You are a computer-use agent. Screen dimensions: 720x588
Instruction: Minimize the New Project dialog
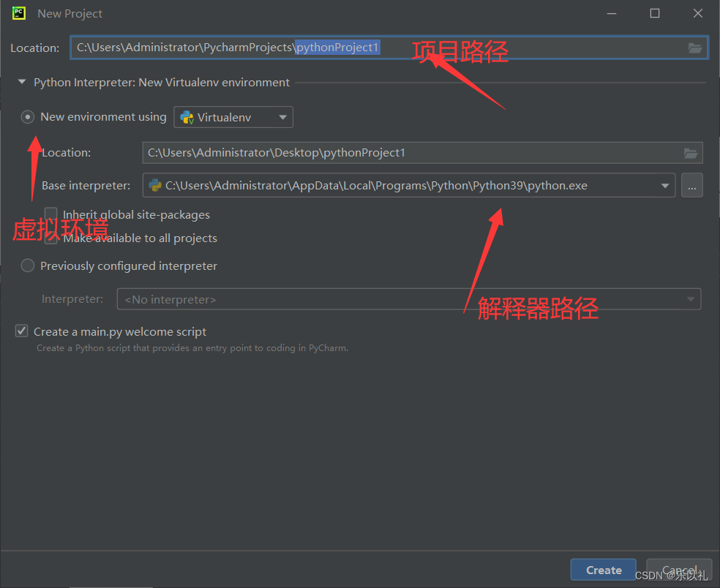coord(612,14)
